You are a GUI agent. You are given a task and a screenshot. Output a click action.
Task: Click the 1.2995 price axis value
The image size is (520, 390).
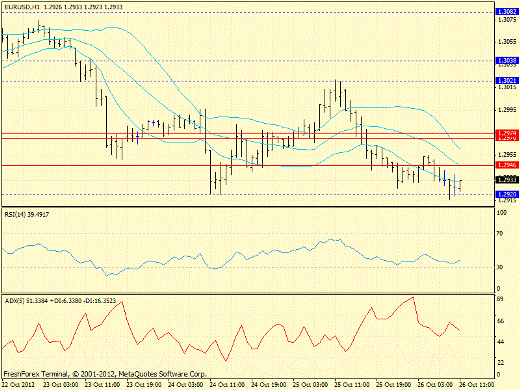click(x=507, y=110)
